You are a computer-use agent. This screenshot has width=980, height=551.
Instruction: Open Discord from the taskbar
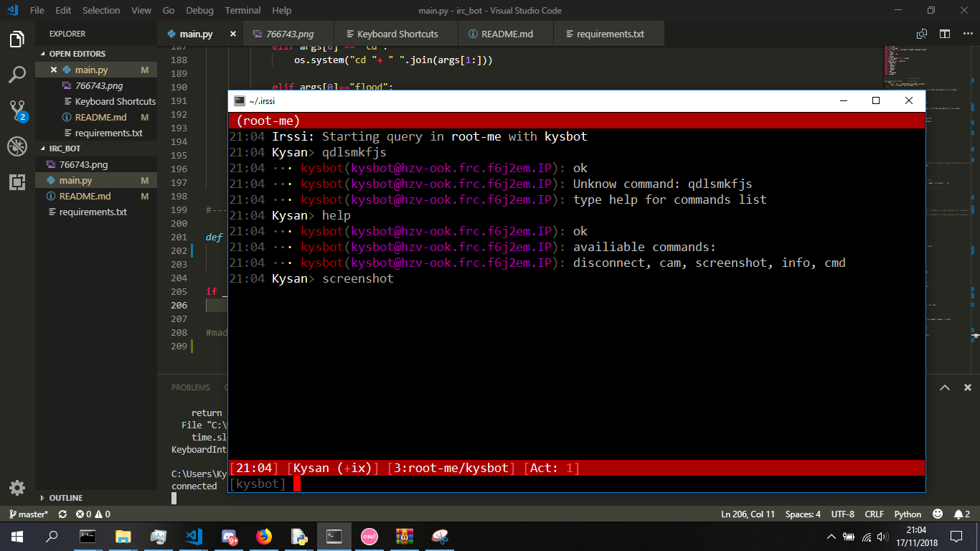230,536
